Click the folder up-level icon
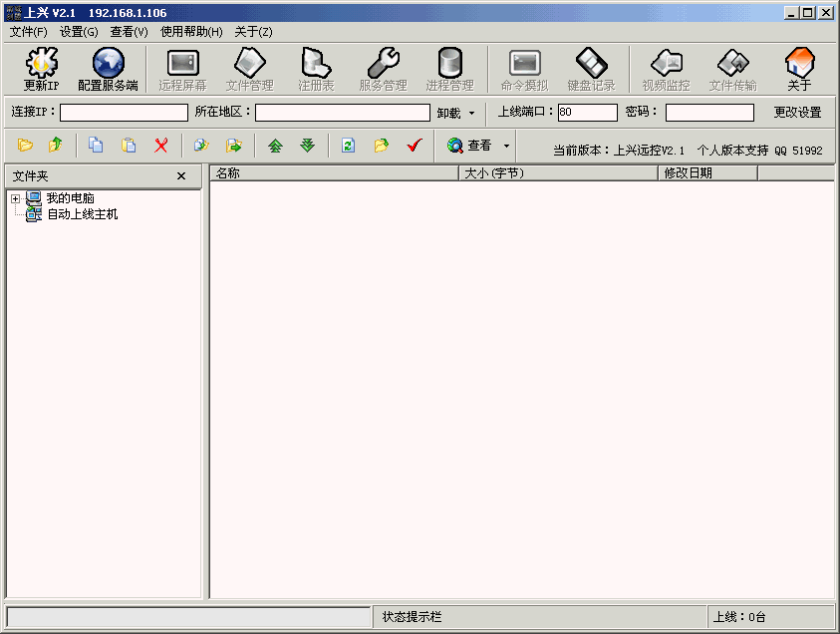840x634 pixels. pos(56,146)
